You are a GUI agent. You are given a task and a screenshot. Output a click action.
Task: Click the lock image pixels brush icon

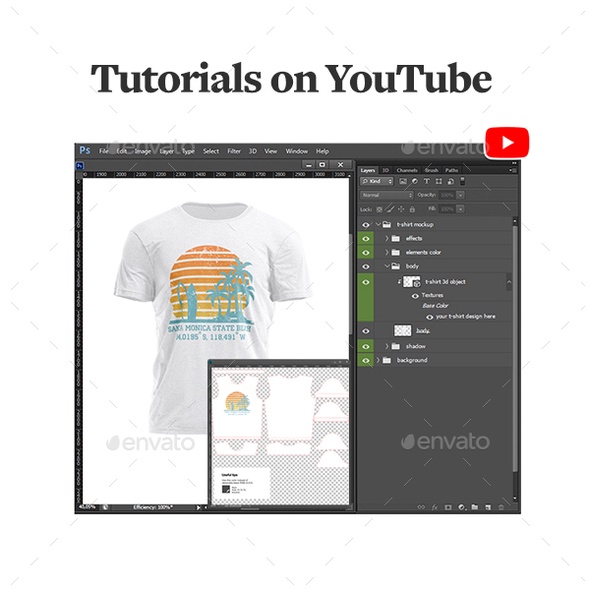pyautogui.click(x=390, y=209)
